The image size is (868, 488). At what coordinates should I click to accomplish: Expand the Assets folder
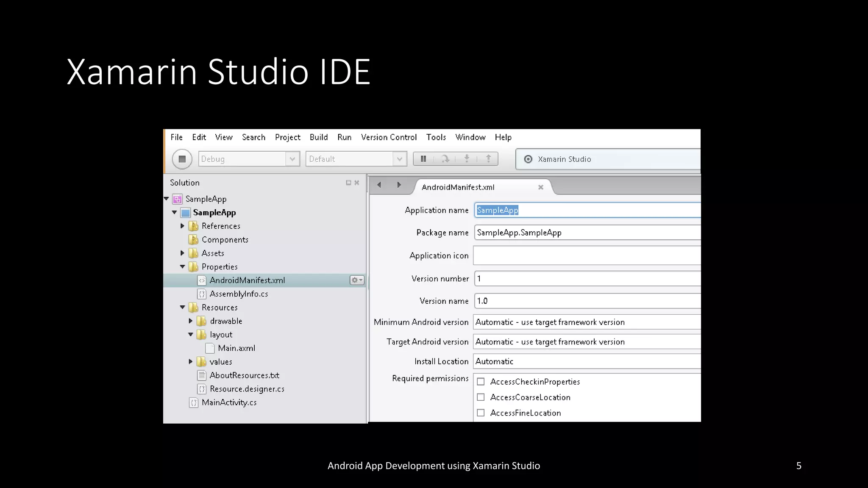click(183, 253)
